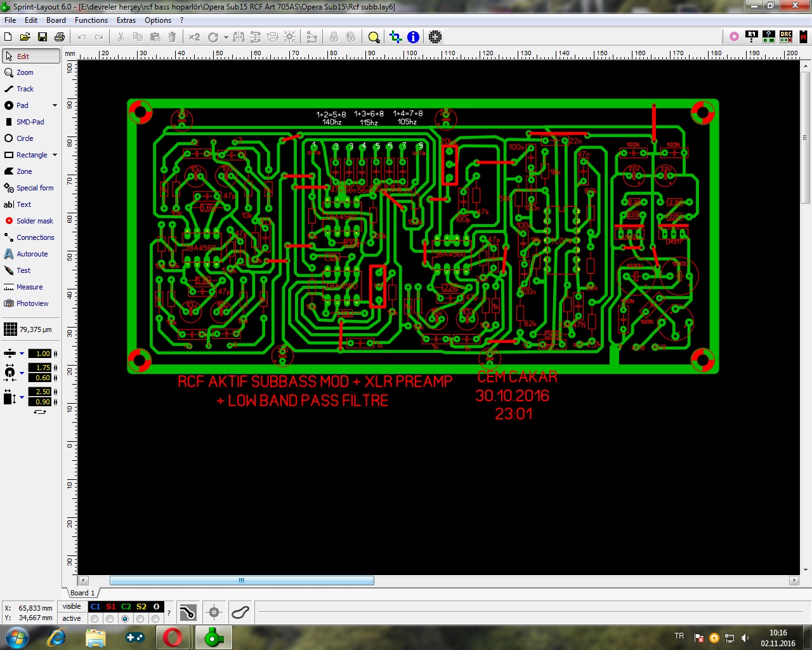Select the Solder mask tool
The image size is (812, 650).
(x=31, y=221)
